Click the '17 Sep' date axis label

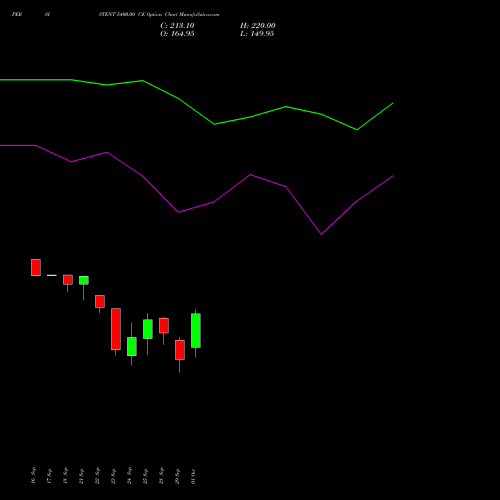point(49,476)
